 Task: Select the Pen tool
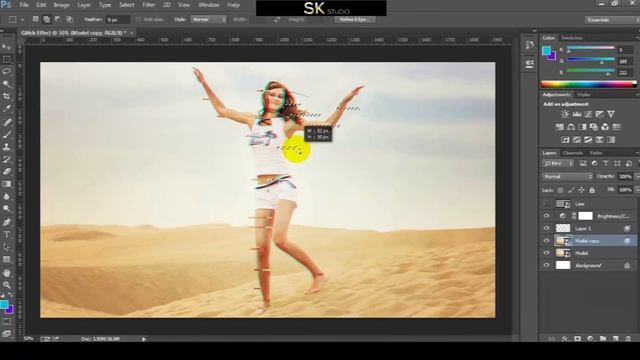tap(7, 222)
